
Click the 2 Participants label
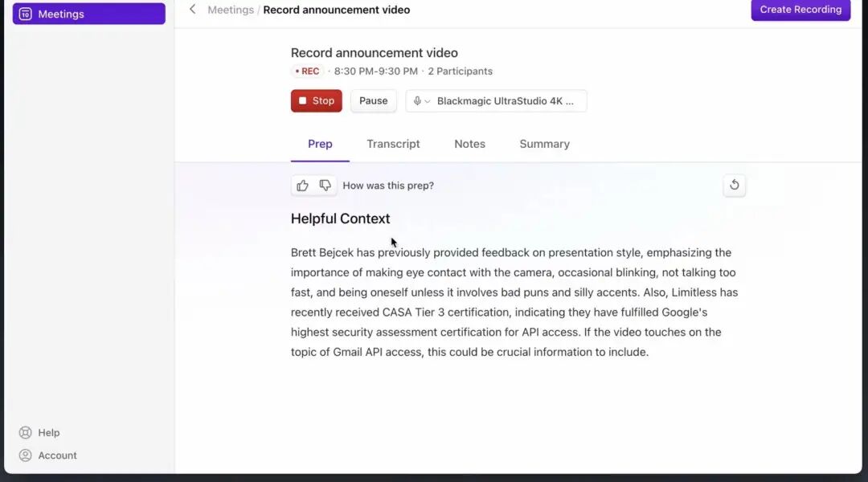460,71
